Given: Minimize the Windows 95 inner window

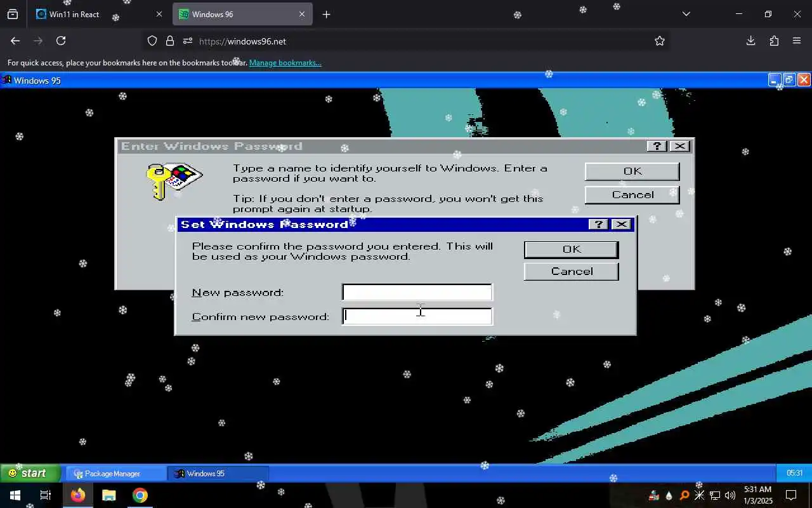Looking at the screenshot, I should tap(774, 80).
